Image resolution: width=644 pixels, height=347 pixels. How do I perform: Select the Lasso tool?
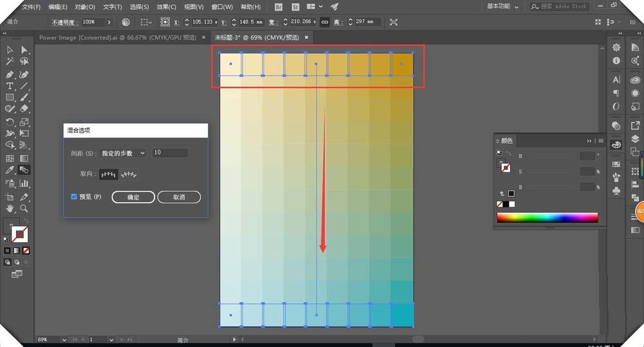coord(24,61)
